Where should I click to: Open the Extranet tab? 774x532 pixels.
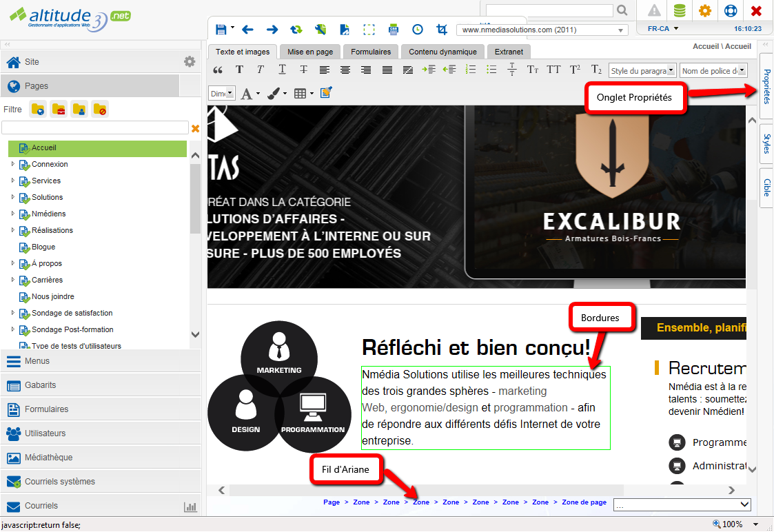click(x=509, y=52)
